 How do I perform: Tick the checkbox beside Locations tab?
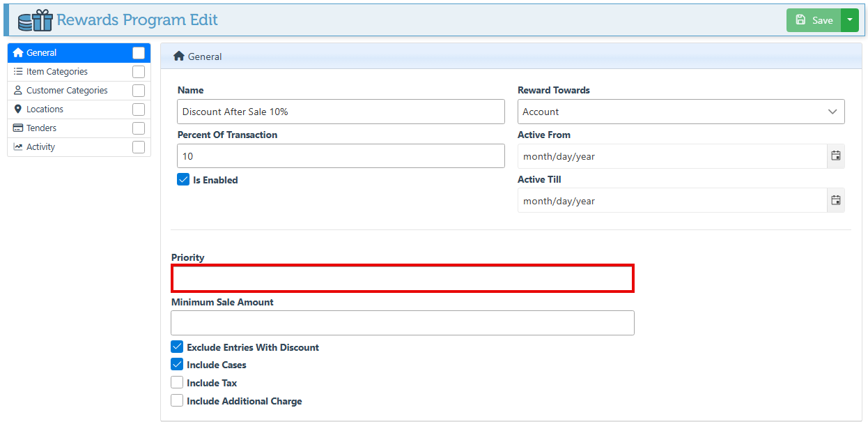coord(139,109)
